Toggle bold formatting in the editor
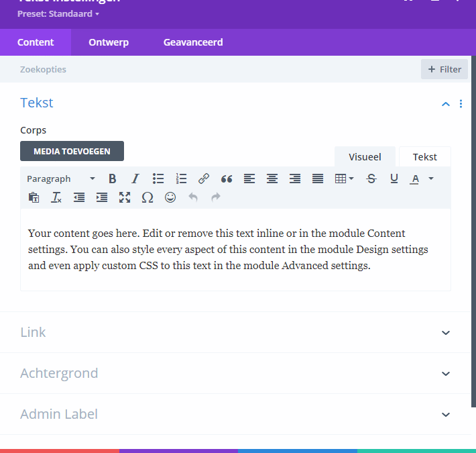The image size is (476, 453). click(x=113, y=179)
